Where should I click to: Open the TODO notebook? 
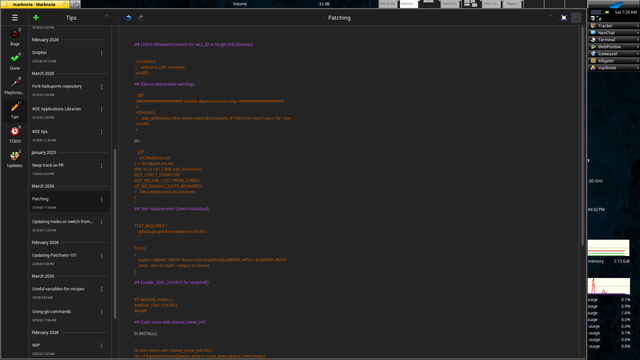[x=15, y=135]
